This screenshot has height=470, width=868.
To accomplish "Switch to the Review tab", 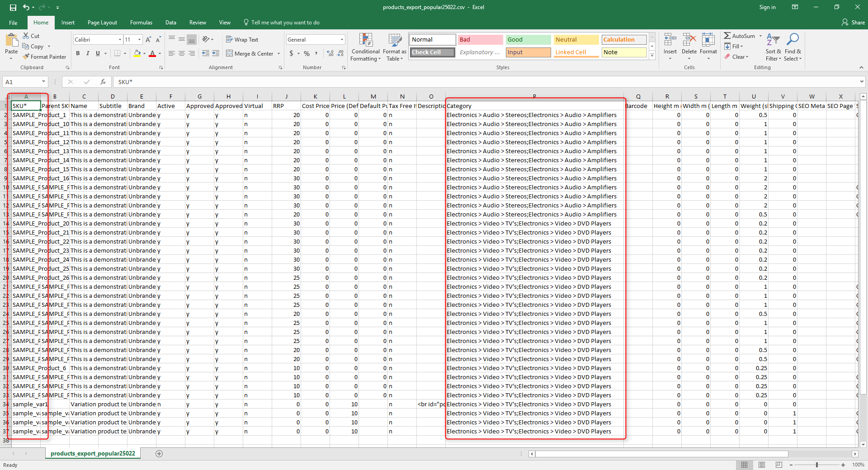I will point(198,23).
